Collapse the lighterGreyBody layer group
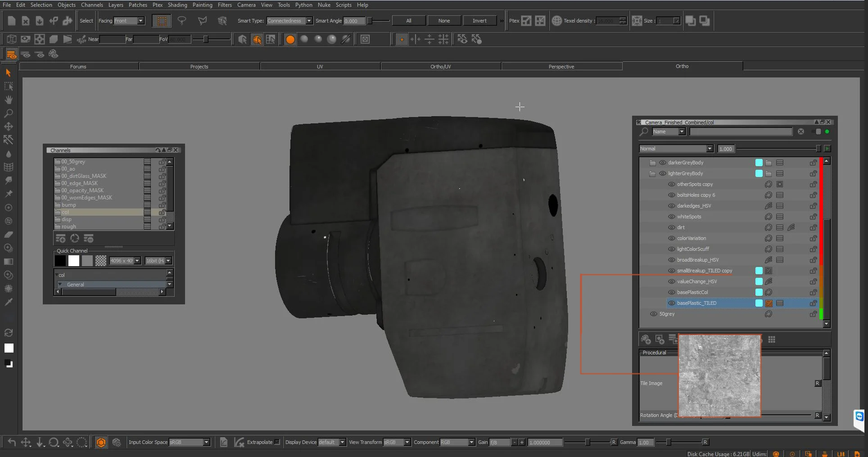 [652, 173]
